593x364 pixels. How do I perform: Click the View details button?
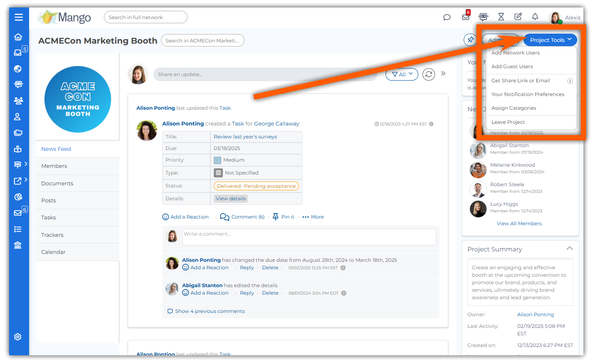coord(231,199)
